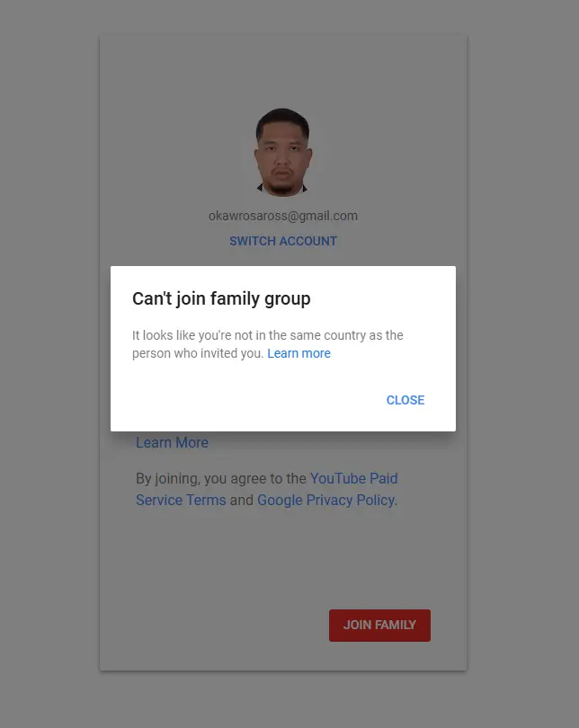The width and height of the screenshot is (579, 728).
Task: Select the okawrosaross@gmail.com email text
Action: [283, 216]
